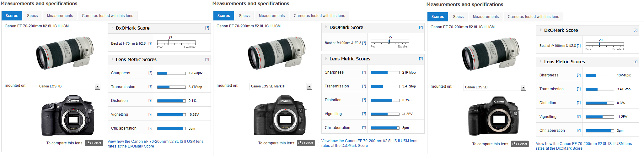Click Distortion help icon in Canon EOS 5D panel

pyautogui.click(x=579, y=103)
